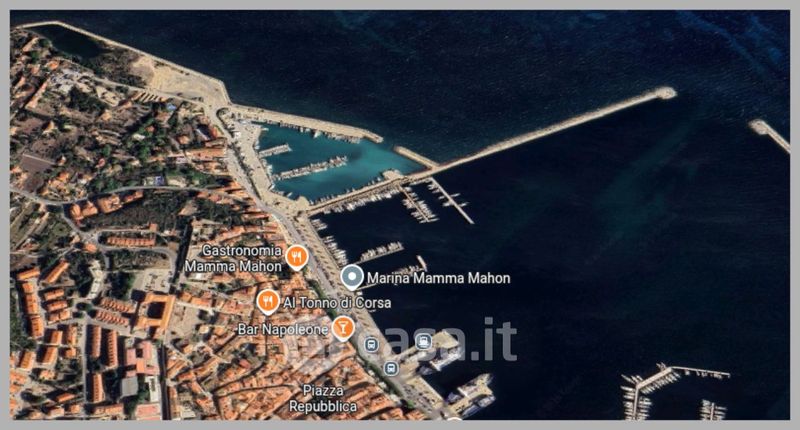This screenshot has height=430, width=800.
Task: Open the lowest bus stop icon along the waterfront
Action: (391, 368)
